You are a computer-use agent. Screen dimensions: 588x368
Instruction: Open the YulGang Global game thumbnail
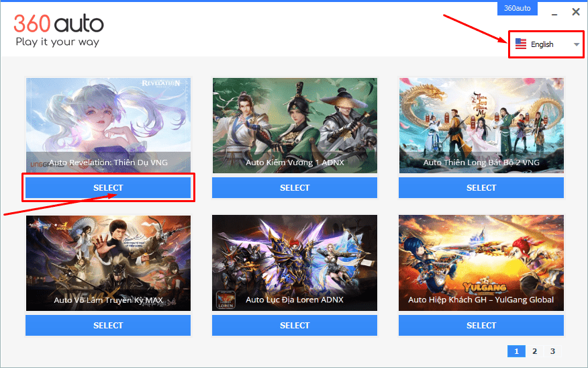coord(481,263)
